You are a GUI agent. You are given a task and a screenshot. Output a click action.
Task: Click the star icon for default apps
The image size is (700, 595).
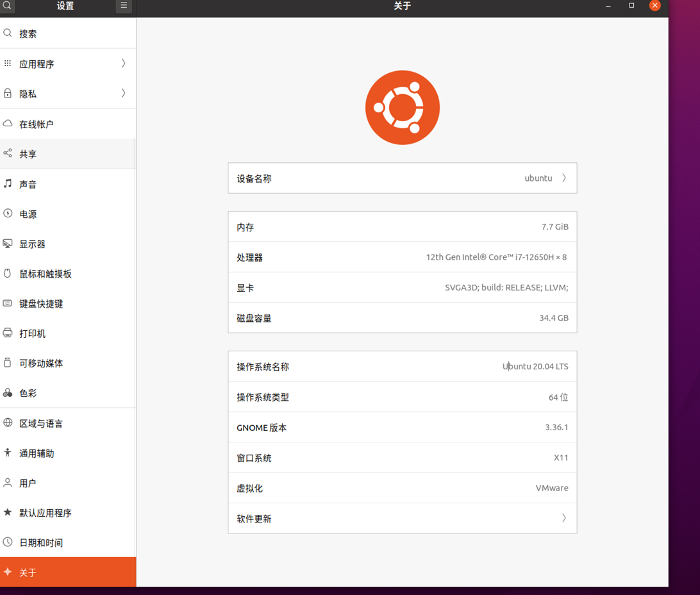[8, 512]
